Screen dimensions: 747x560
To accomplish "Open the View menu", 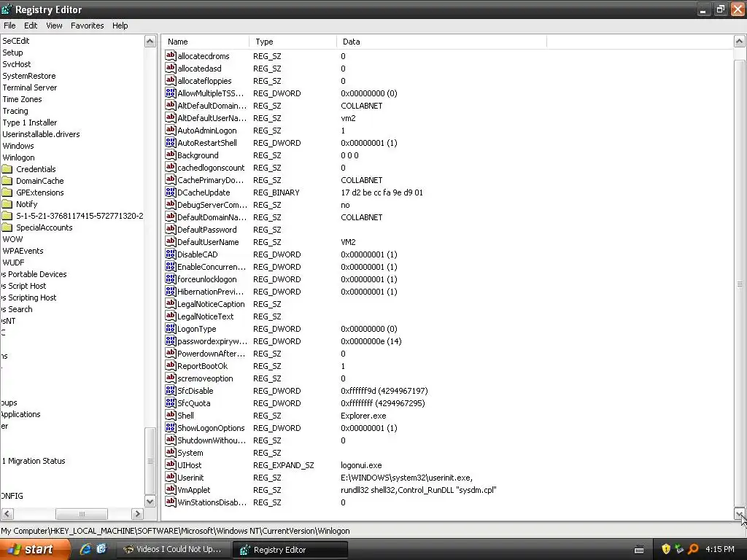I will (54, 26).
